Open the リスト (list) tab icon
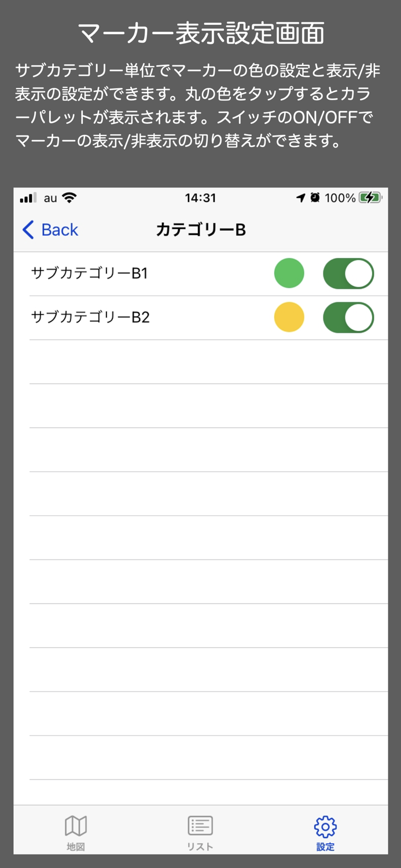Viewport: 401px width, 868px height. tap(200, 826)
